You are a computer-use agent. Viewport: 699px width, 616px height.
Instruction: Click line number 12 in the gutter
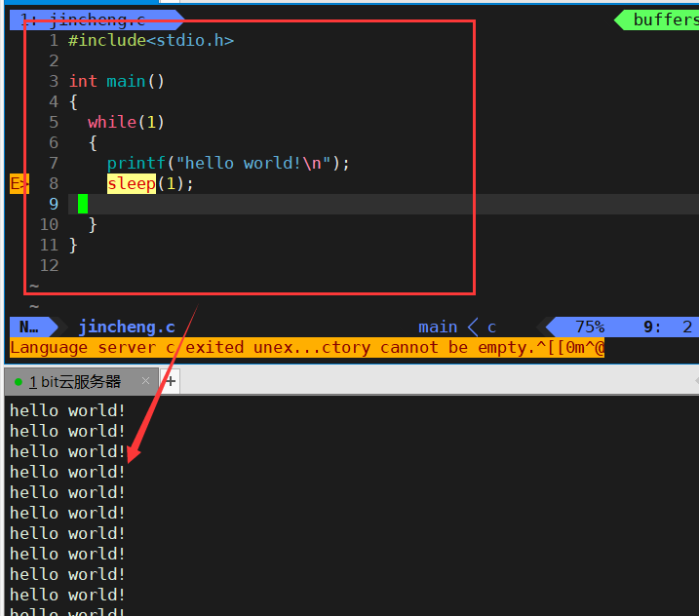click(49, 266)
